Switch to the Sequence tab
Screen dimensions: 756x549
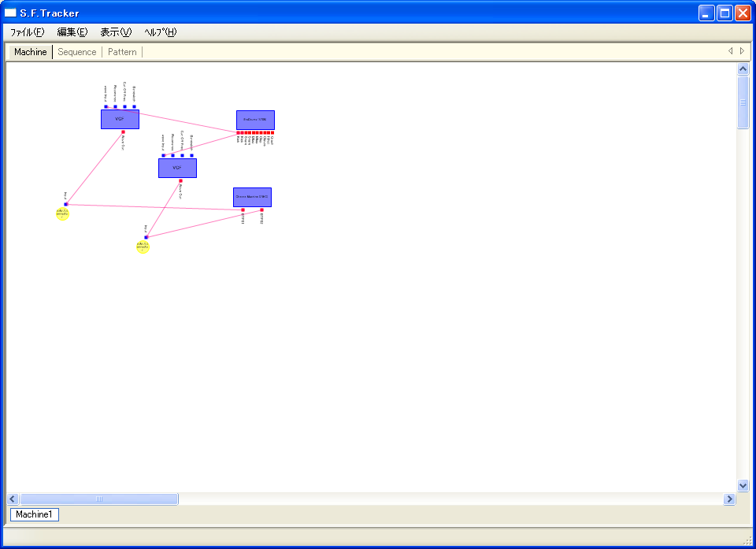pyautogui.click(x=77, y=52)
